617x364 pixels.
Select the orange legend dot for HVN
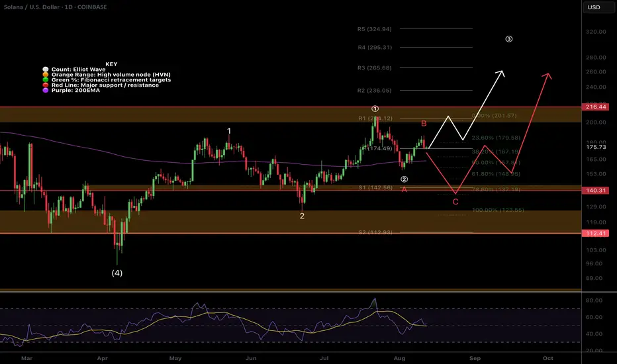click(x=46, y=75)
